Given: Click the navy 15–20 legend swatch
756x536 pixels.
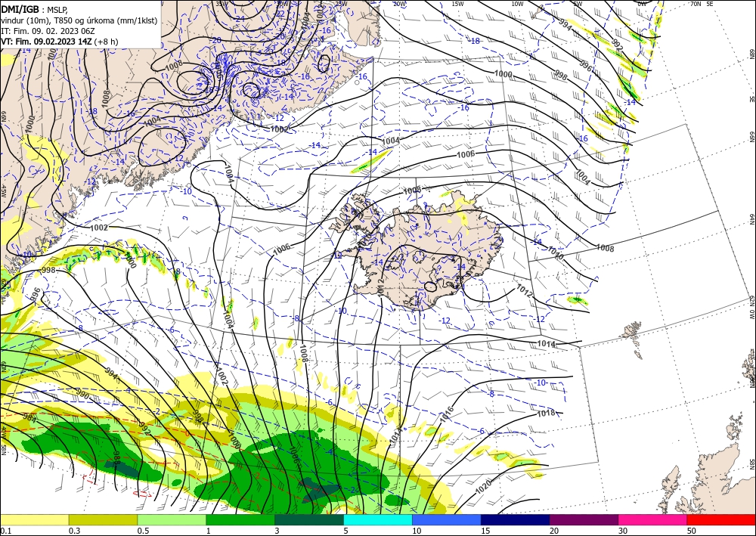Looking at the screenshot, I should [516, 519].
